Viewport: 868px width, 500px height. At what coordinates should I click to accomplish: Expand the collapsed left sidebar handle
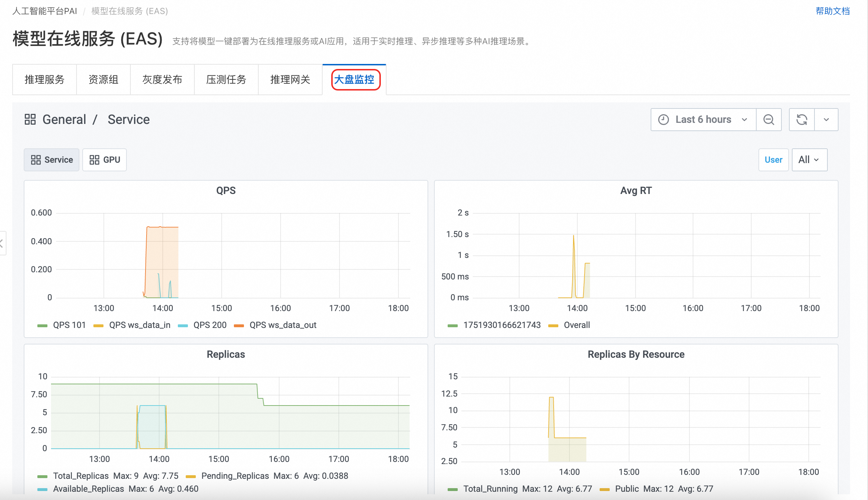click(x=2, y=243)
